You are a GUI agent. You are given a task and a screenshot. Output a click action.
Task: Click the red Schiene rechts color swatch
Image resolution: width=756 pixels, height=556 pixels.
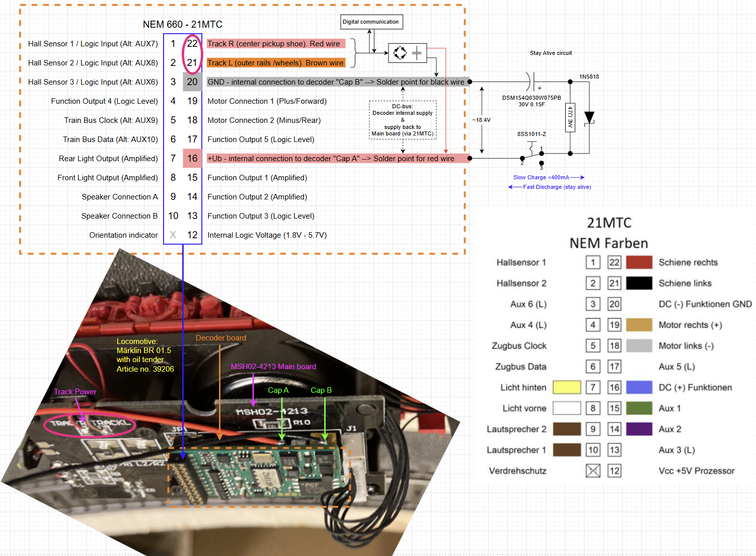pos(639,262)
